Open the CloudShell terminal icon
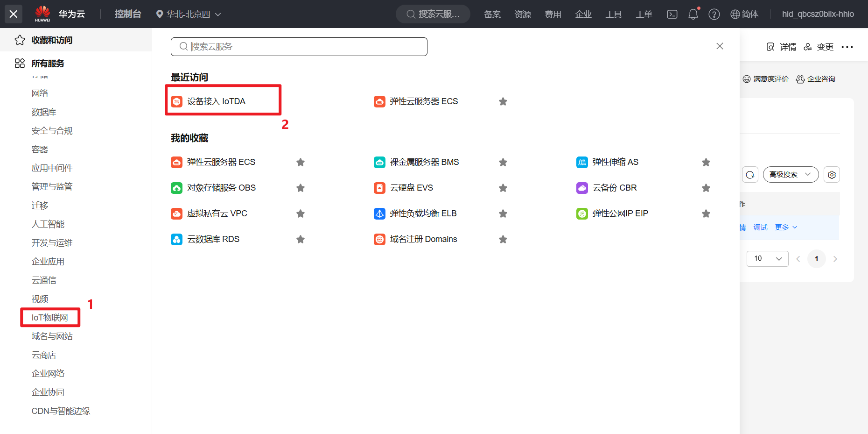The image size is (868, 434). [672, 14]
